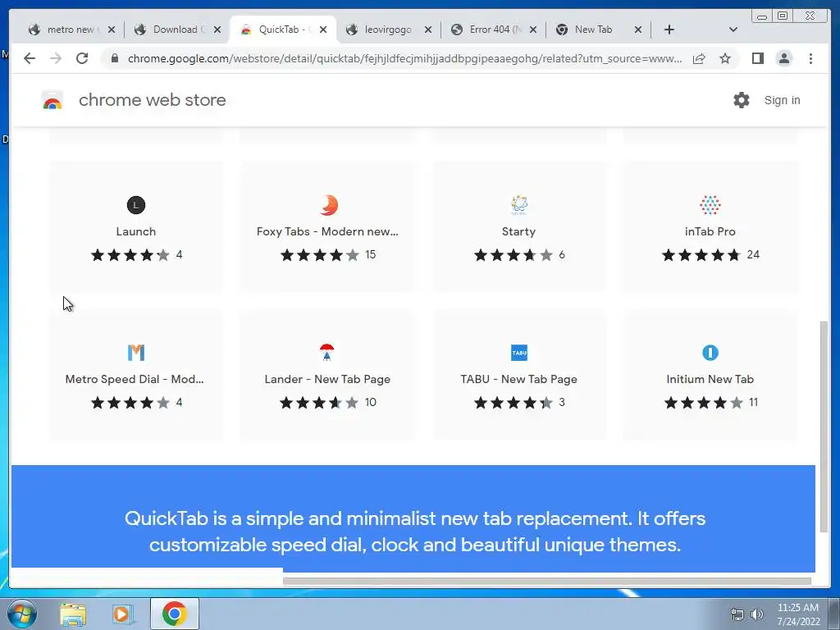Open the Launch extension title
Viewport: 840px width, 630px height.
click(x=136, y=231)
